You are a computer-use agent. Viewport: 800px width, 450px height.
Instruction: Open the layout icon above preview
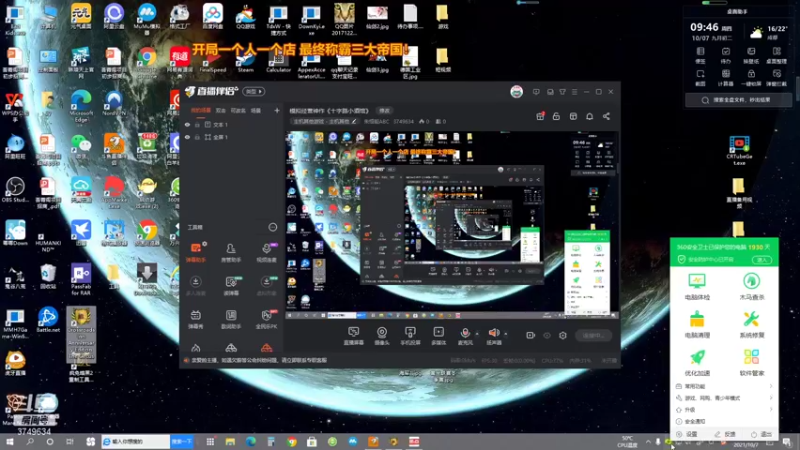click(x=573, y=116)
